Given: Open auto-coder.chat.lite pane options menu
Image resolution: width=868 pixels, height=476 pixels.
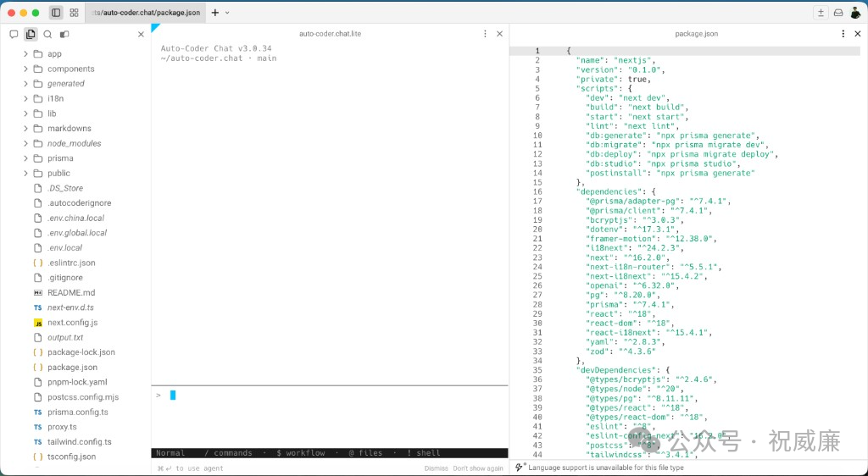Looking at the screenshot, I should point(485,34).
